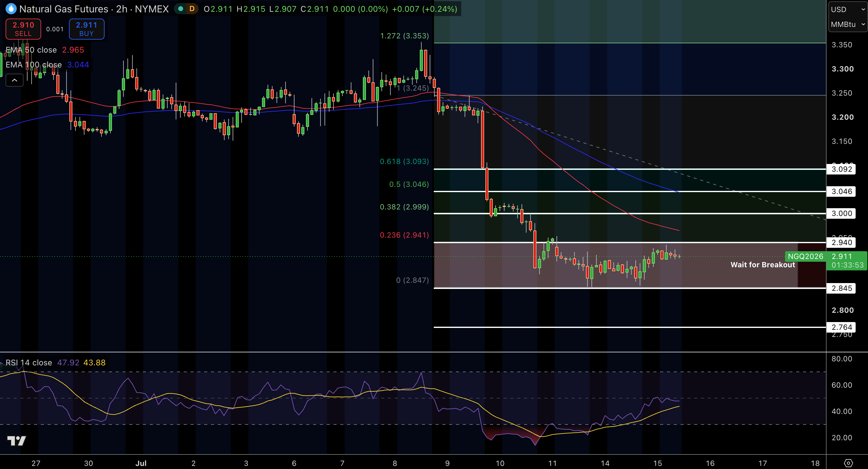868x469 pixels.
Task: Click the 1.272 (3.353) Fibonacci label
Action: pos(404,36)
